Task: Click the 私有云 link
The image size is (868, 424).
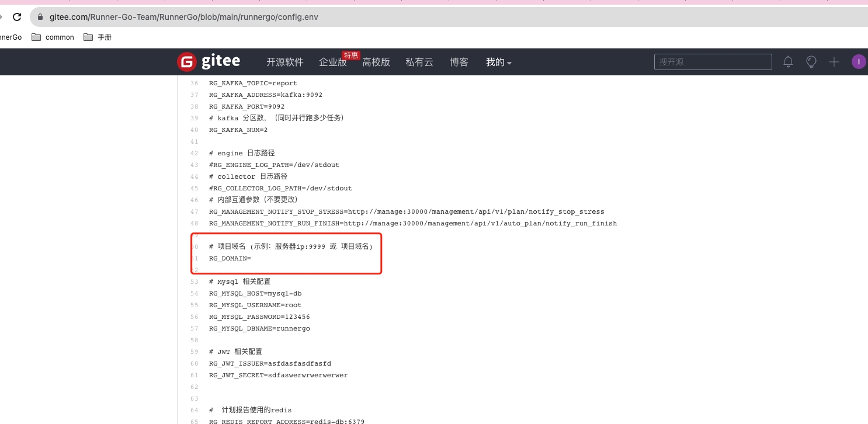Action: pos(419,62)
